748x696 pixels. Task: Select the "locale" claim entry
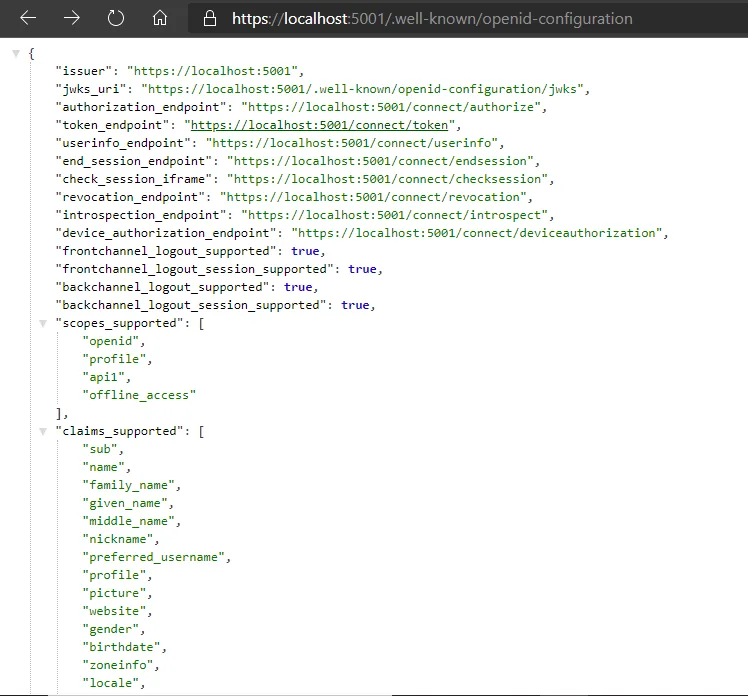111,684
